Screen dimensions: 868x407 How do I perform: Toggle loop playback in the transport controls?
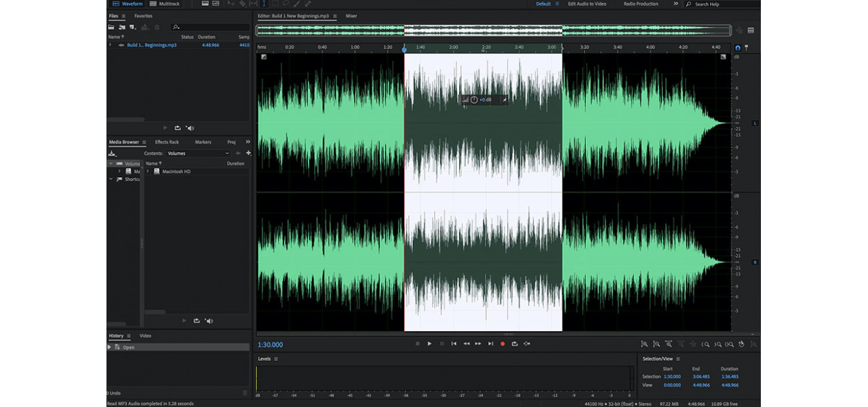(515, 344)
